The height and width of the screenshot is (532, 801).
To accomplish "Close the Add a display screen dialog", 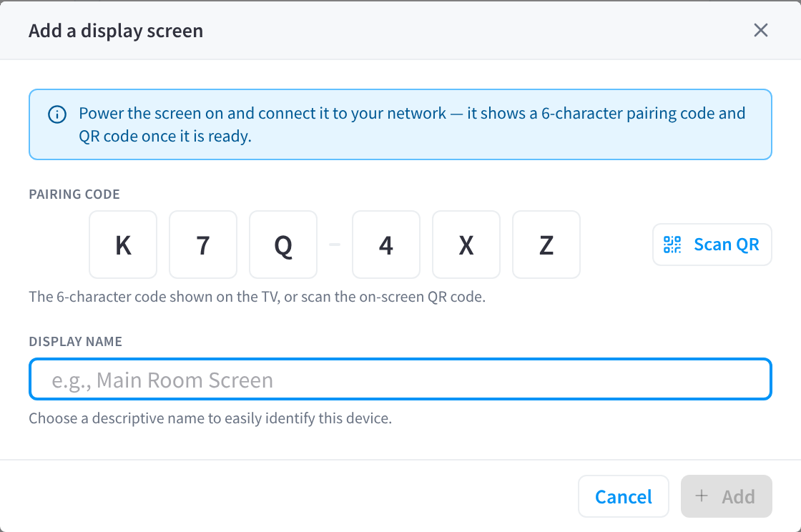I will click(x=761, y=30).
